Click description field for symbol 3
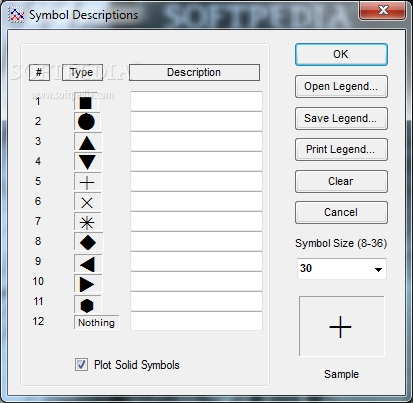This screenshot has height=403, width=413. click(196, 141)
